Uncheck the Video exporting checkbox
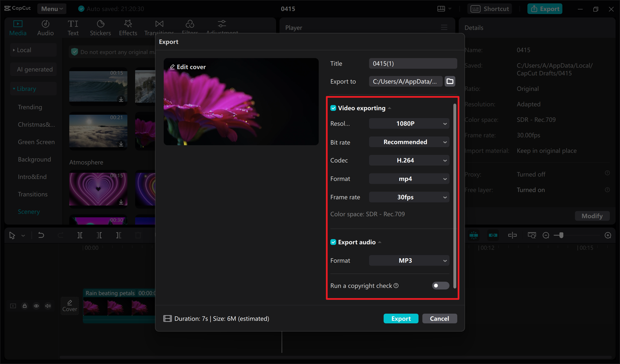This screenshot has height=364, width=620. click(x=333, y=108)
